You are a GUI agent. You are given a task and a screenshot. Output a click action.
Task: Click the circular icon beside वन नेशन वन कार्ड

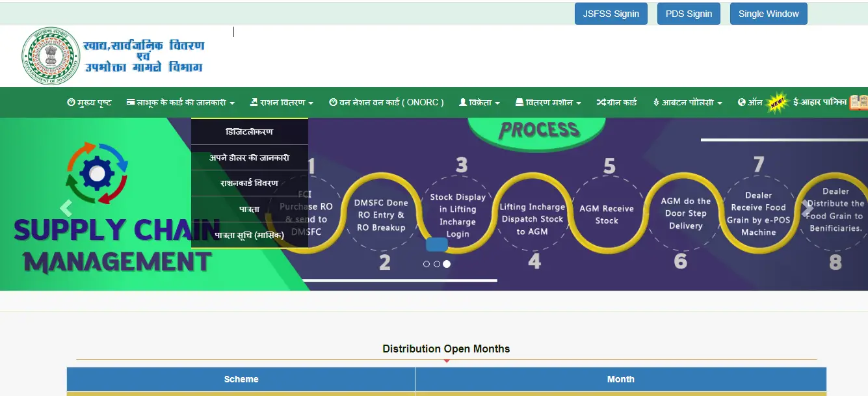click(333, 103)
